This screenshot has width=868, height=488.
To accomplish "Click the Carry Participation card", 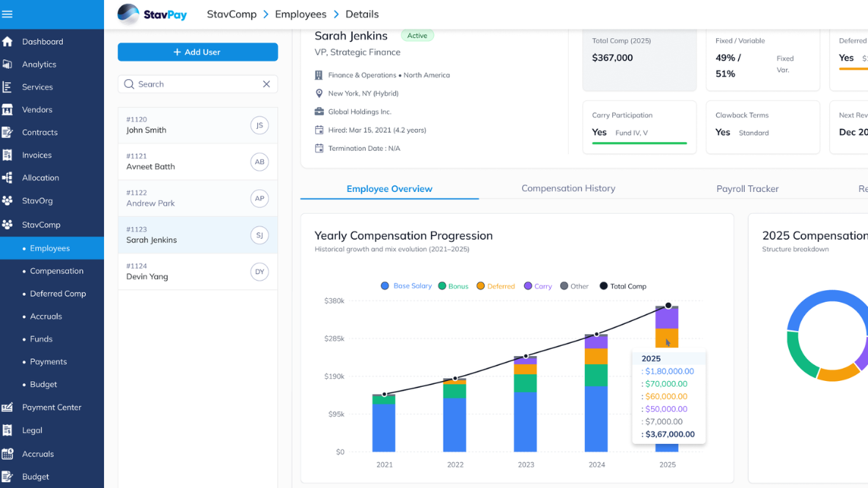I will click(x=639, y=127).
